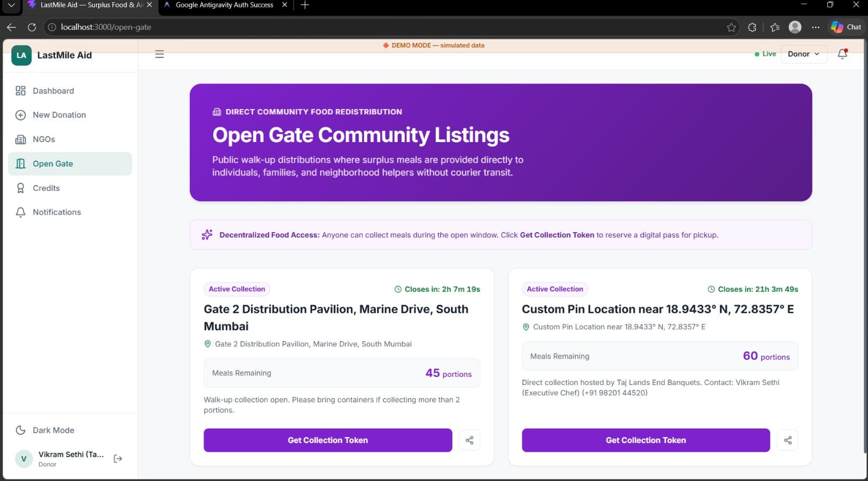Click the "45 portions" meals remaining value
The width and height of the screenshot is (868, 481).
449,373
